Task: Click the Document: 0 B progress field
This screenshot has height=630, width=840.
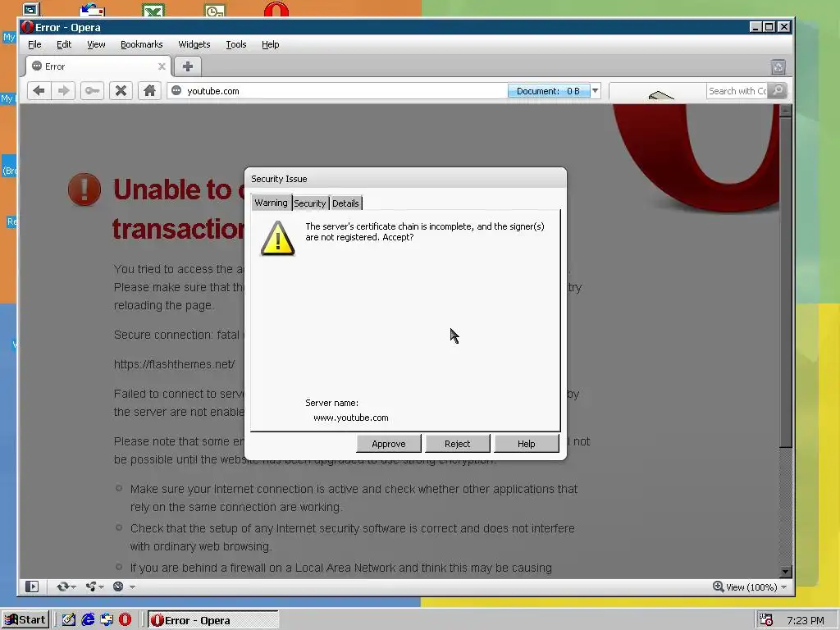Action: point(549,91)
